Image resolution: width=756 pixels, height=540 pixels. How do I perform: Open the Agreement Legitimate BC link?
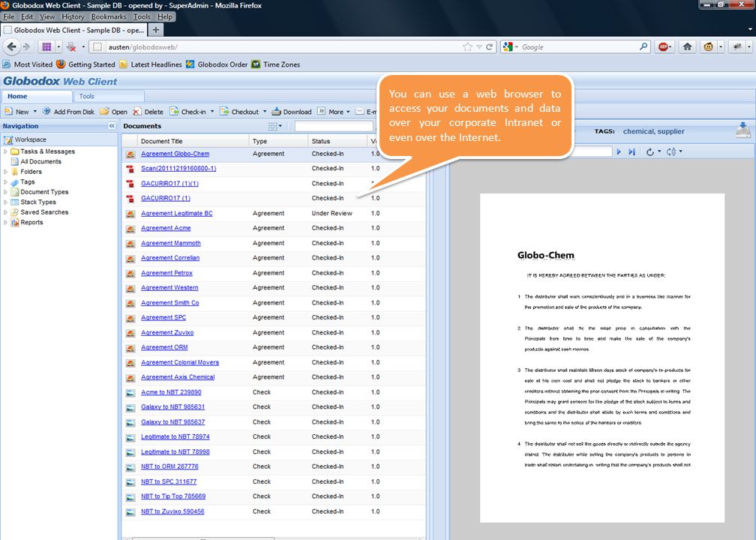pyautogui.click(x=176, y=213)
